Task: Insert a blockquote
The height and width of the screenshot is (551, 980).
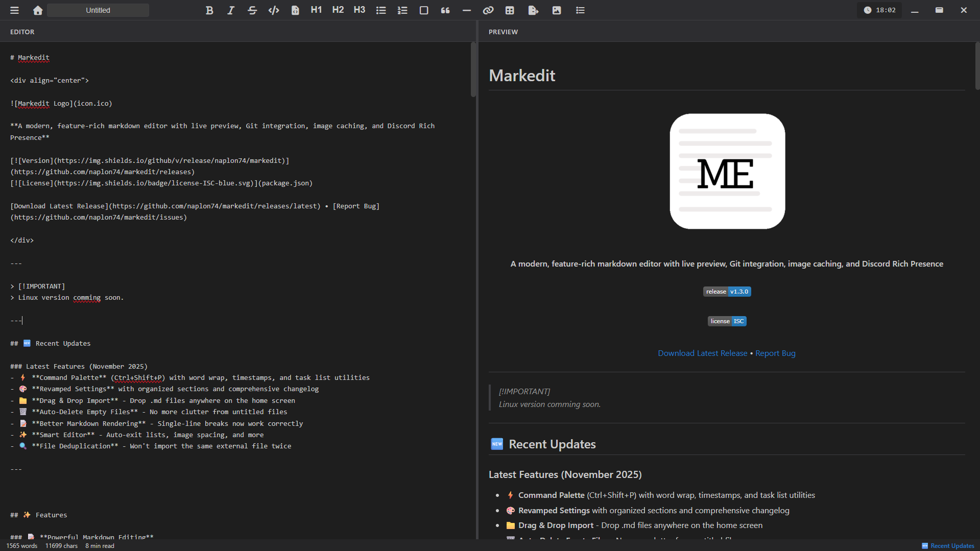Action: coord(445,10)
